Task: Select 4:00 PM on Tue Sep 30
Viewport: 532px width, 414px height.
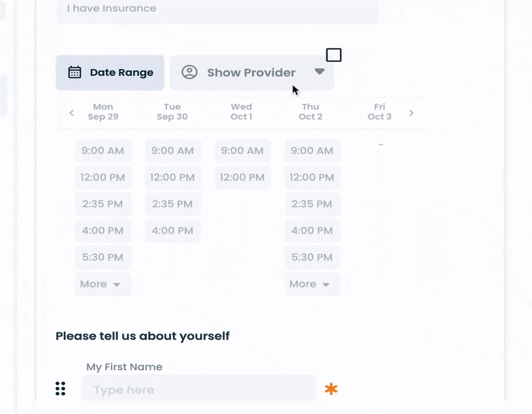Action: point(172,231)
